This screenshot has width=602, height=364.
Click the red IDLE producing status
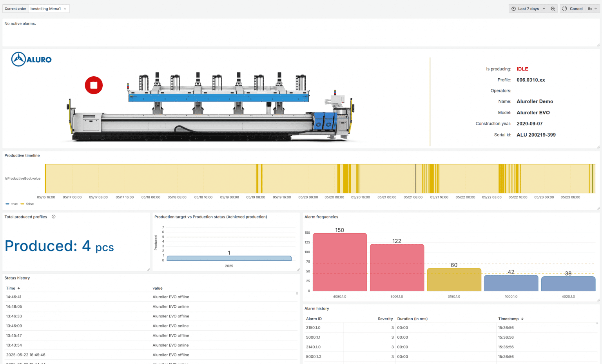coord(522,68)
